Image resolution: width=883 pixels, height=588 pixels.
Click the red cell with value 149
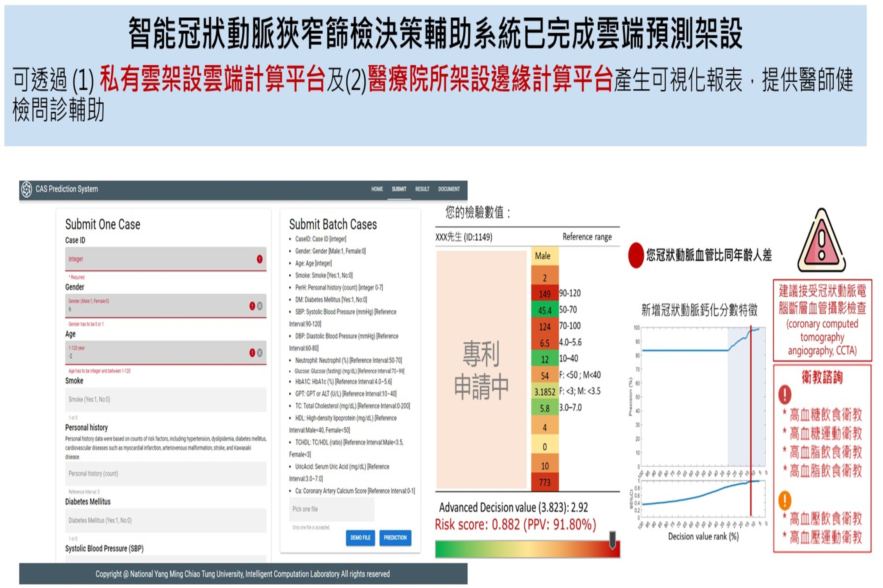pos(545,293)
